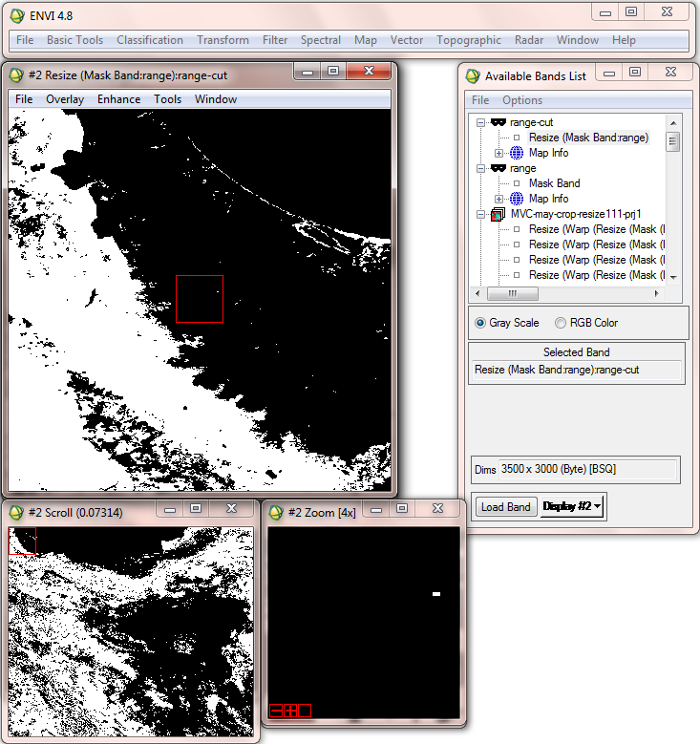Open the Topographic menu
Screen dimensions: 700x744
(x=468, y=40)
